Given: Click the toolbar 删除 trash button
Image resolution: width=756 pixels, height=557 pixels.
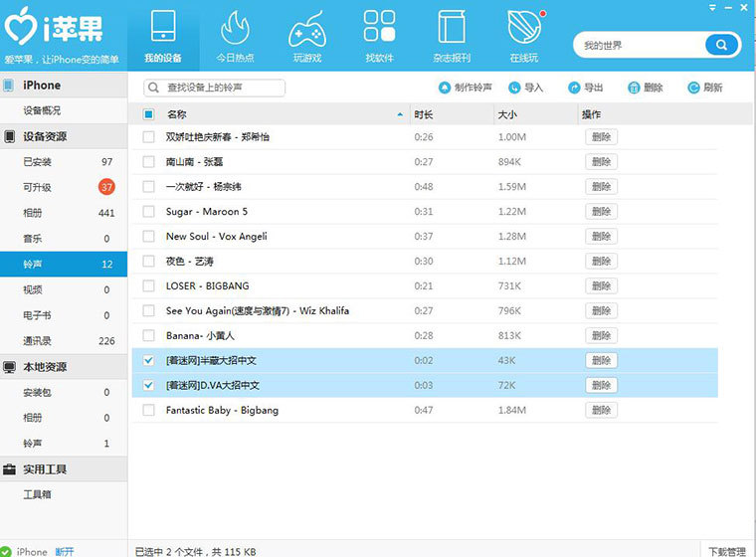Looking at the screenshot, I should pos(646,88).
